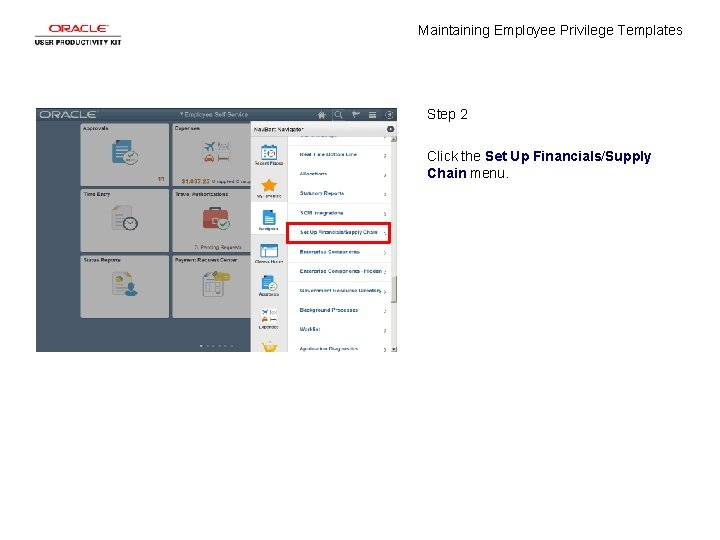Open the Time Entry tile
Screen dimensions: 720x540
tap(124, 220)
